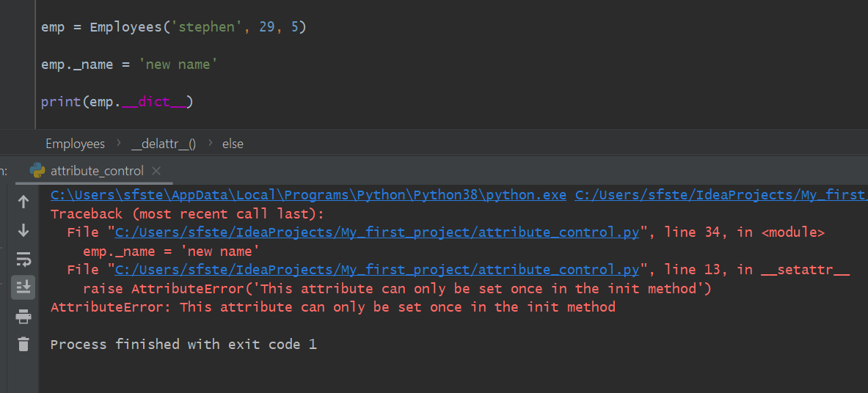The image size is (868, 393).
Task: Click the chevron before else breadcrumb
Action: pos(209,144)
